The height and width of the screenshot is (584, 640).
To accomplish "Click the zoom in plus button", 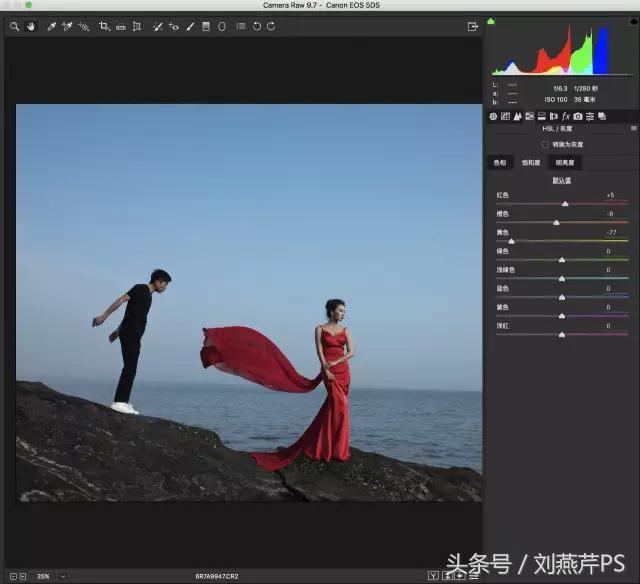I will pos(23,576).
